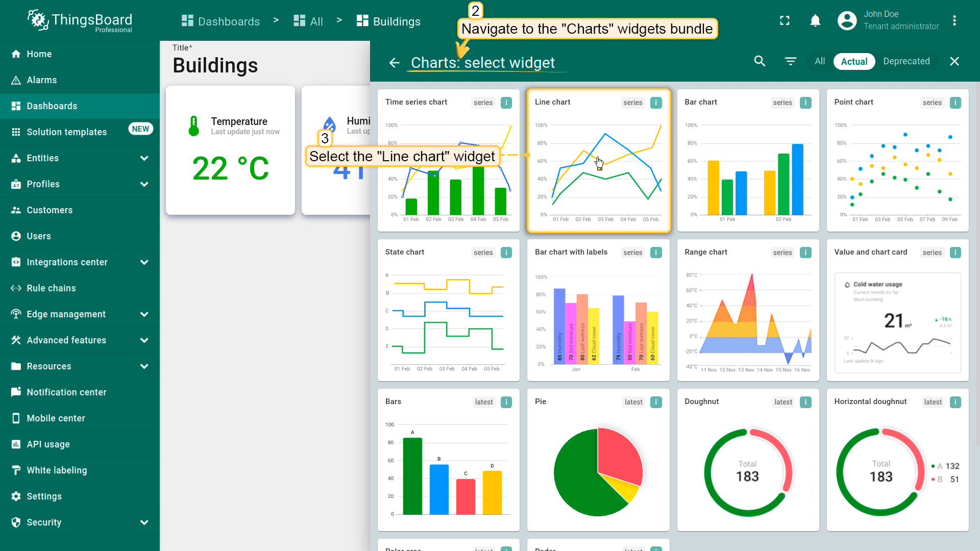Open Rule chains from sidebar
980x551 pixels.
(x=51, y=288)
